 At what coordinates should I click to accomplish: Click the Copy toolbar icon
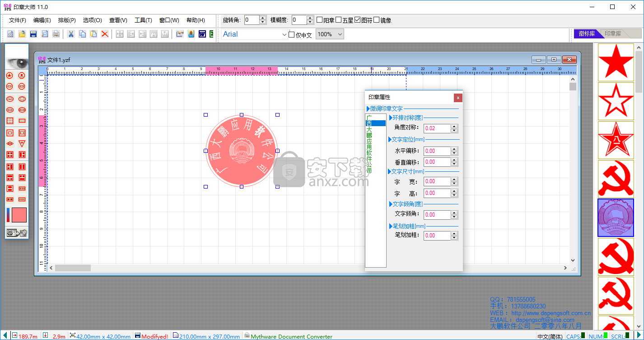click(82, 34)
